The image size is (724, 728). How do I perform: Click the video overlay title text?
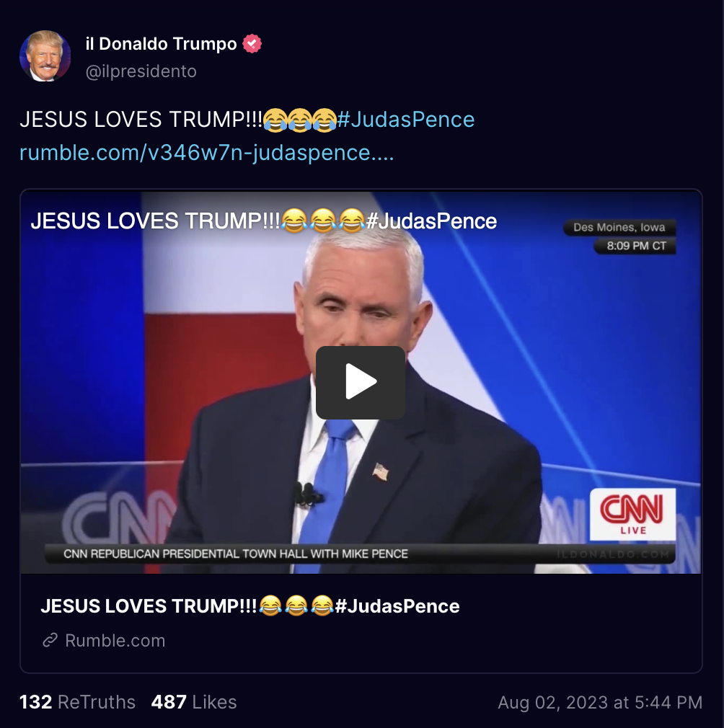coord(264,221)
